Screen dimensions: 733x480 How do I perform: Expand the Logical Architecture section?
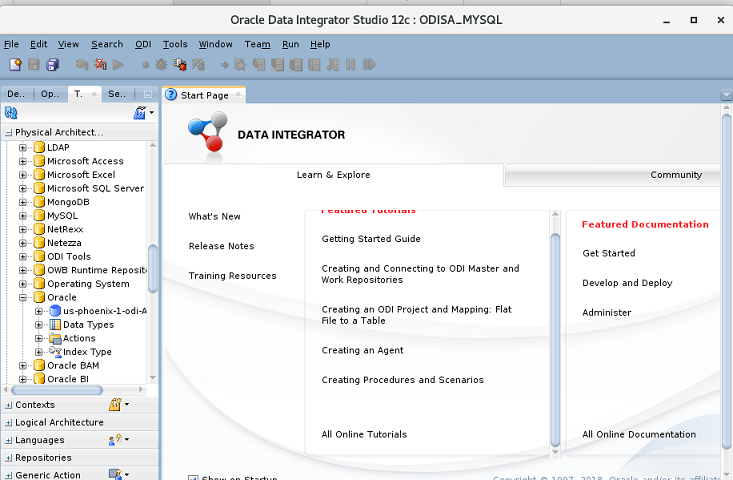(8, 423)
